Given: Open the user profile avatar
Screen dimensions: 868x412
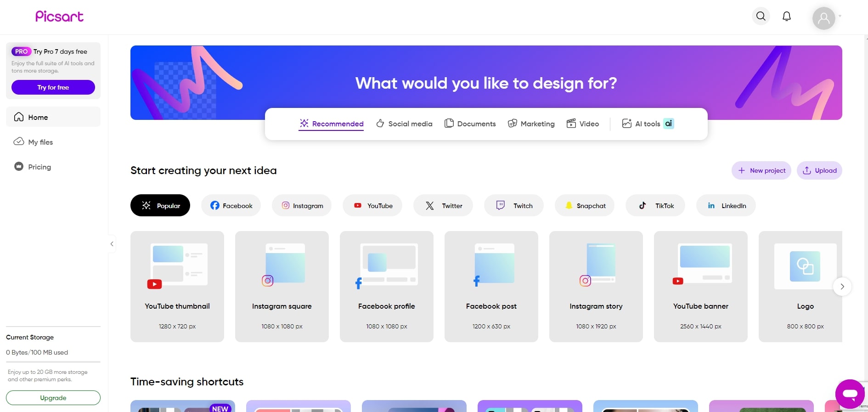Looking at the screenshot, I should point(824,18).
